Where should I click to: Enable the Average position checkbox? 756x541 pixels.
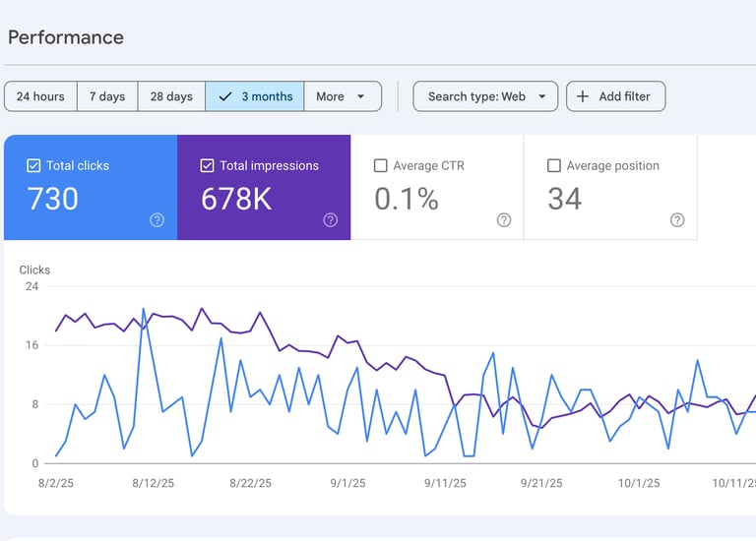pyautogui.click(x=554, y=166)
